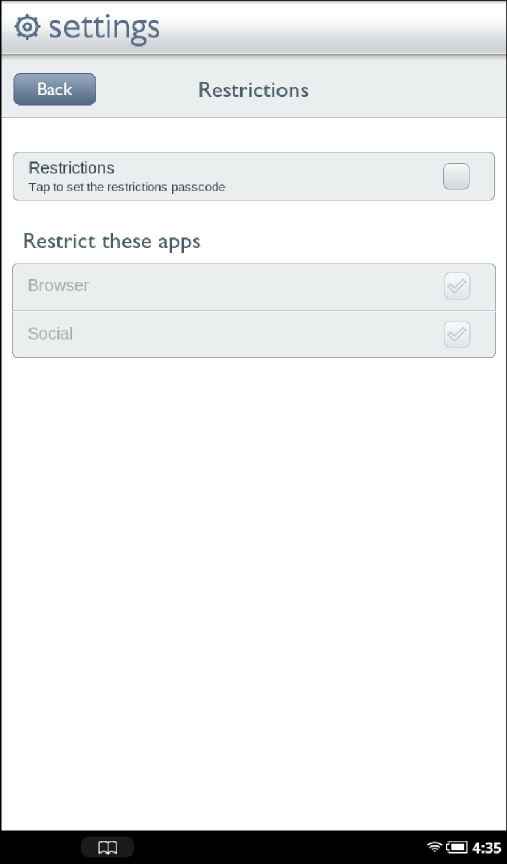Toggle the Social restriction checkbox
The image size is (507, 864).
click(457, 334)
